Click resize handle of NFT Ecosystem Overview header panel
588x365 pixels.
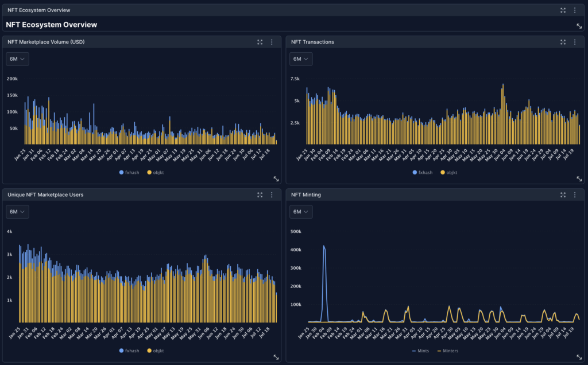tap(579, 26)
